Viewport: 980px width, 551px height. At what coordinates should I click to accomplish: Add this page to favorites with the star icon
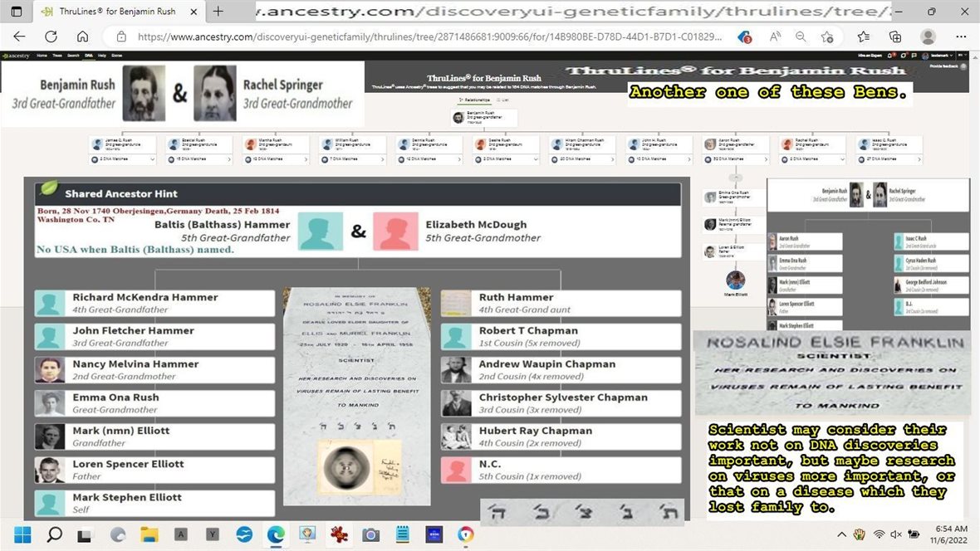tap(828, 37)
